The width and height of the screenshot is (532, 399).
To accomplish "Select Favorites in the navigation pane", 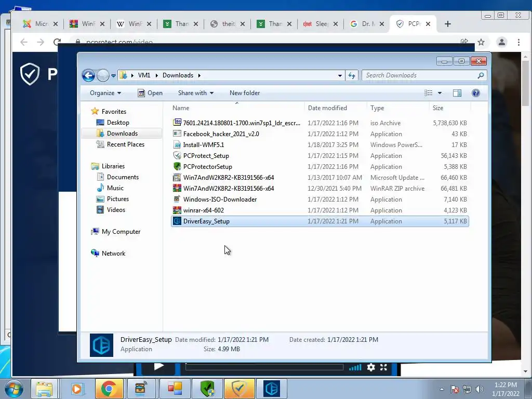I will 114,112.
